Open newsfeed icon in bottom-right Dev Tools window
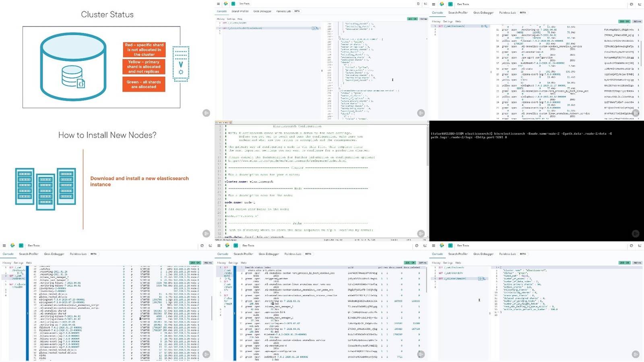Image resolution: width=644 pixels, height=362 pixels. [x=640, y=246]
